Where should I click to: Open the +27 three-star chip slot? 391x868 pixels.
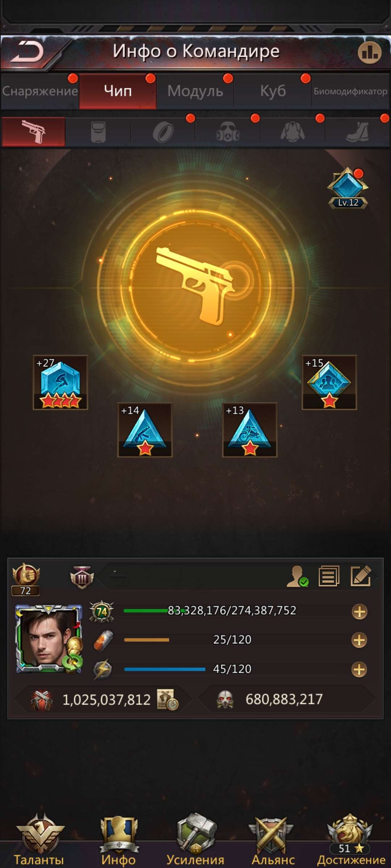60,383
